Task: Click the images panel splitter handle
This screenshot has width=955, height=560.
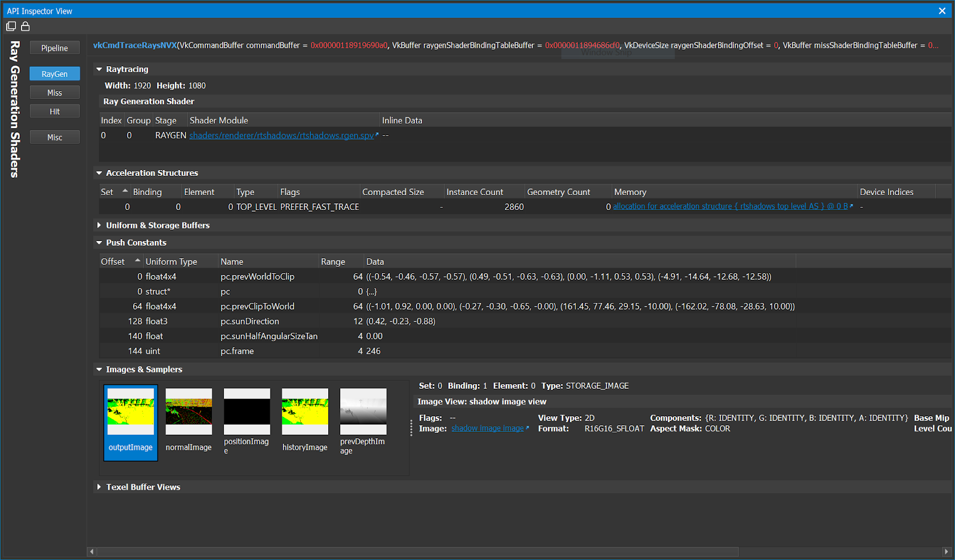Action: [411, 428]
